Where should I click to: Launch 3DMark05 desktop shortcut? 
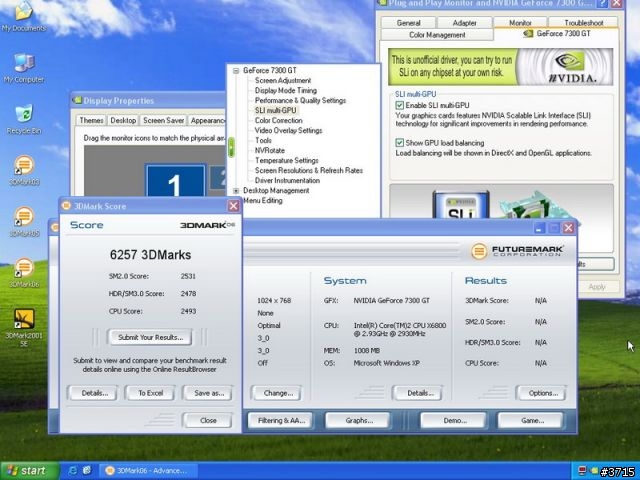[x=24, y=222]
